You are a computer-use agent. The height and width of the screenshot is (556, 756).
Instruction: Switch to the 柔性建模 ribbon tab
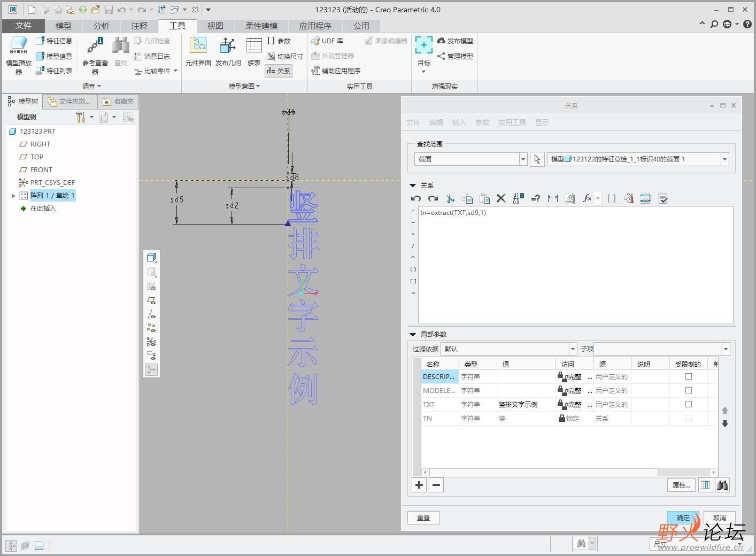(261, 26)
